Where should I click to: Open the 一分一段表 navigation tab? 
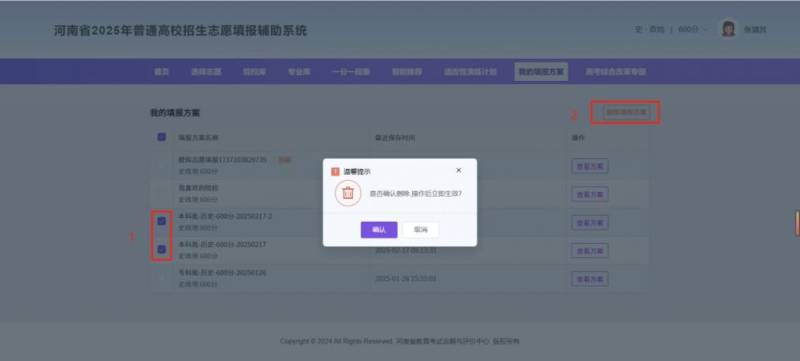[351, 72]
